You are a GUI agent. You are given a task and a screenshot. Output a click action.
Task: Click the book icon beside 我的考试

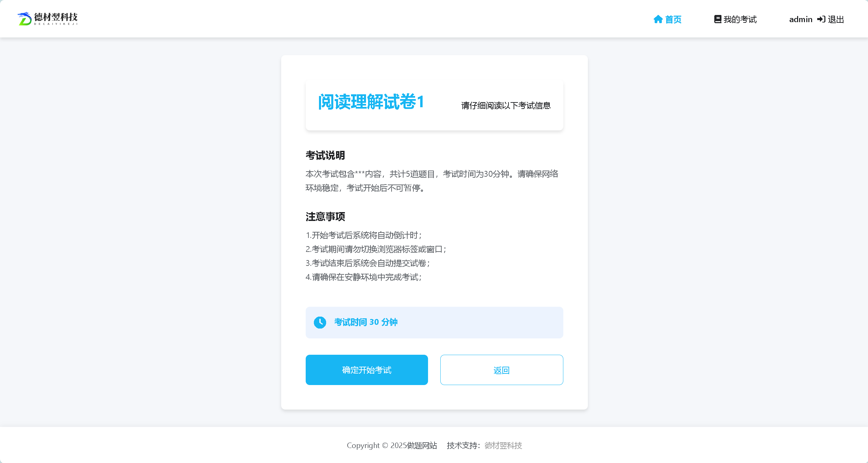click(718, 19)
